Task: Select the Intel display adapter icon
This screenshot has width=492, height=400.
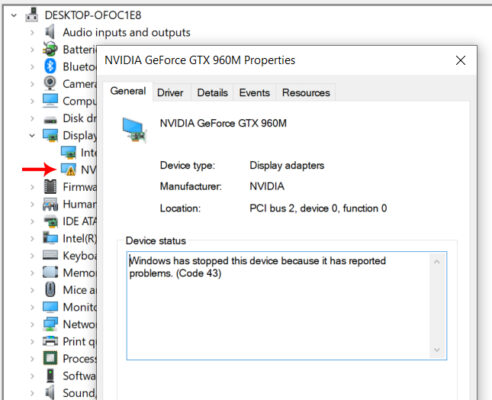Action: [68, 152]
